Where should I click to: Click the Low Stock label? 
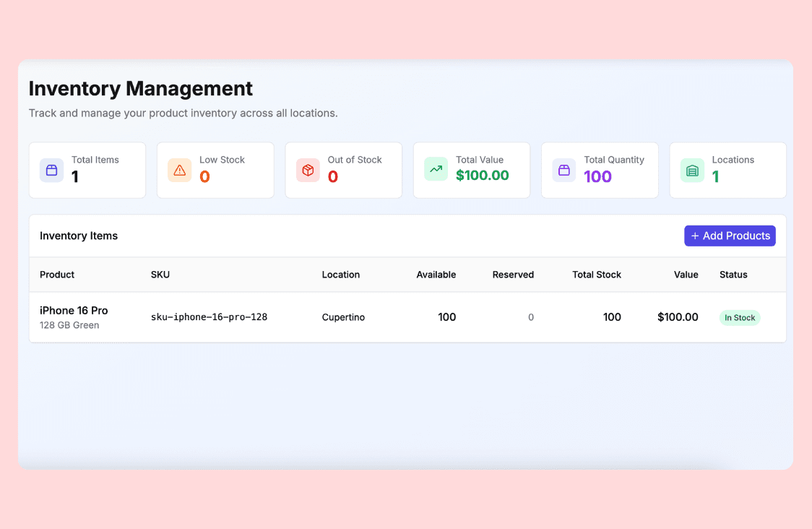pos(223,160)
